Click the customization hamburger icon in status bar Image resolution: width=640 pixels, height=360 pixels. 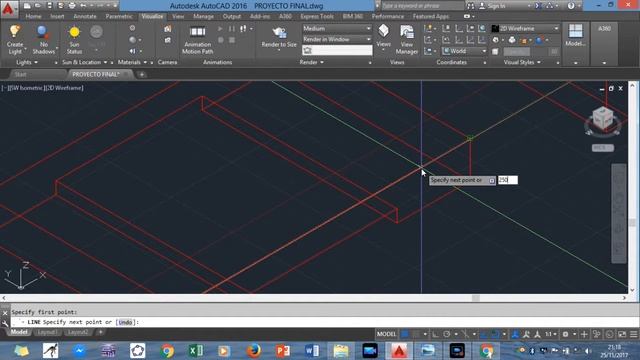[x=633, y=334]
